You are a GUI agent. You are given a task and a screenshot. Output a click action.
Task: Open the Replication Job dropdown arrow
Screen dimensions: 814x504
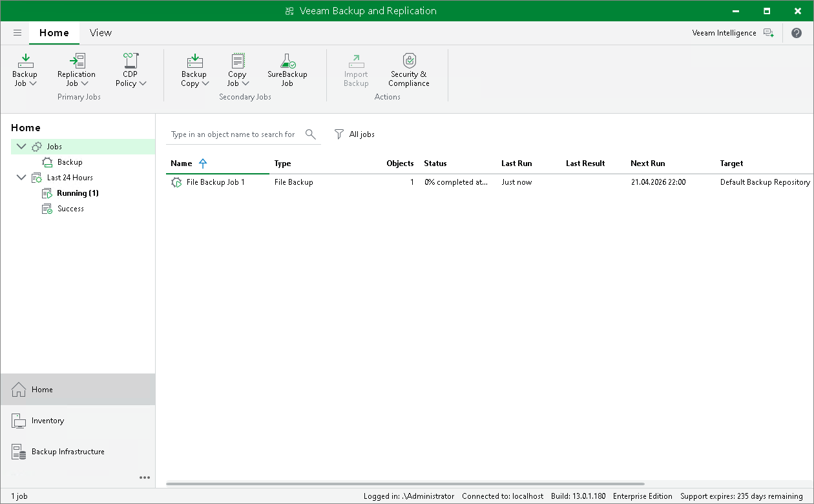tap(85, 83)
